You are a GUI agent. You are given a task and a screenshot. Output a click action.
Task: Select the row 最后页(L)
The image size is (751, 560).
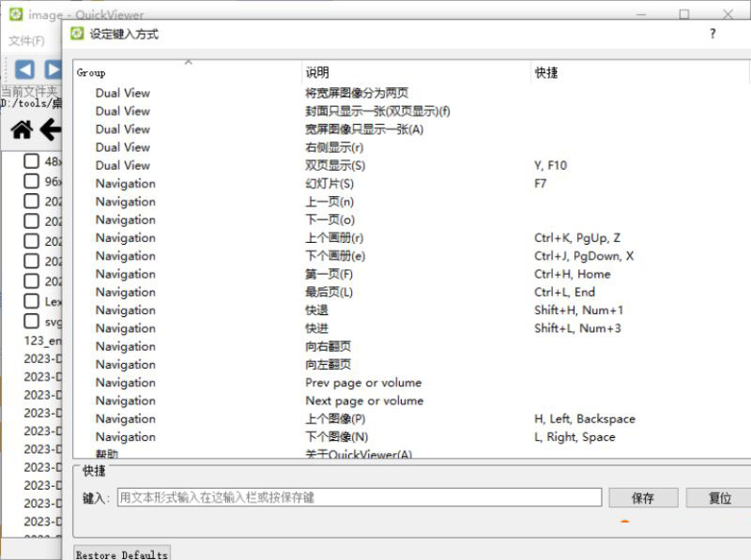tap(412, 292)
